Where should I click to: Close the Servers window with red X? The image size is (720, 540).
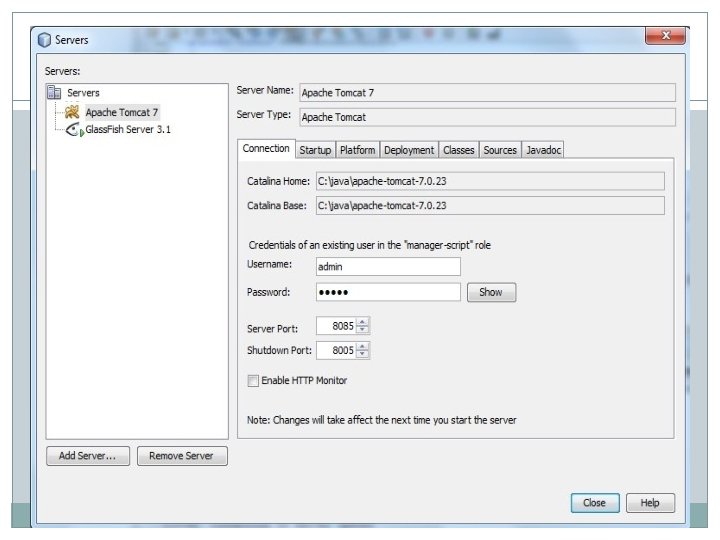(x=665, y=35)
